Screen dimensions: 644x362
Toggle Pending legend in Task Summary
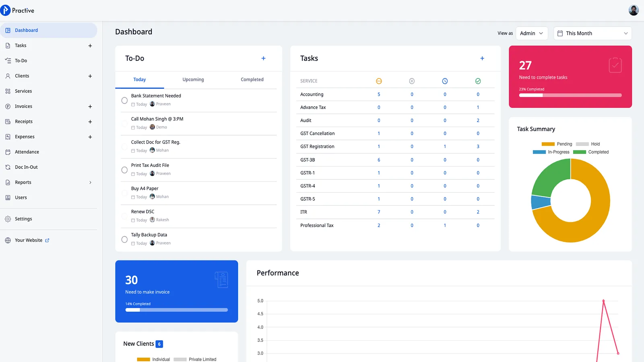coord(557,144)
